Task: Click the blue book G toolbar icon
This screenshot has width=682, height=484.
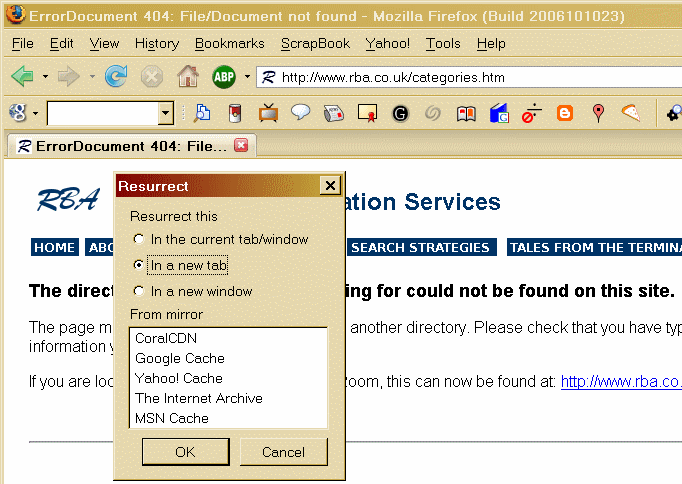Action: pyautogui.click(x=499, y=113)
